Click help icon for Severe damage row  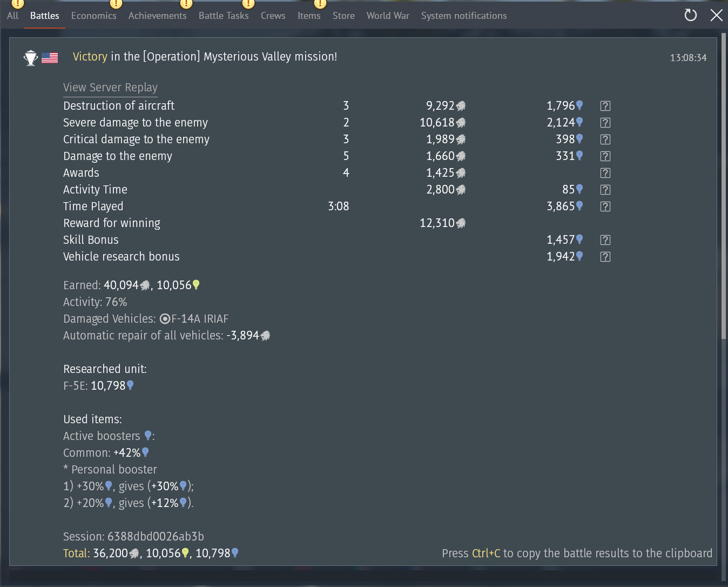point(605,123)
